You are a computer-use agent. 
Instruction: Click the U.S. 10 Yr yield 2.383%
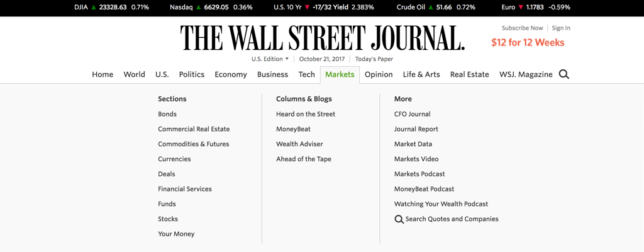tap(363, 7)
